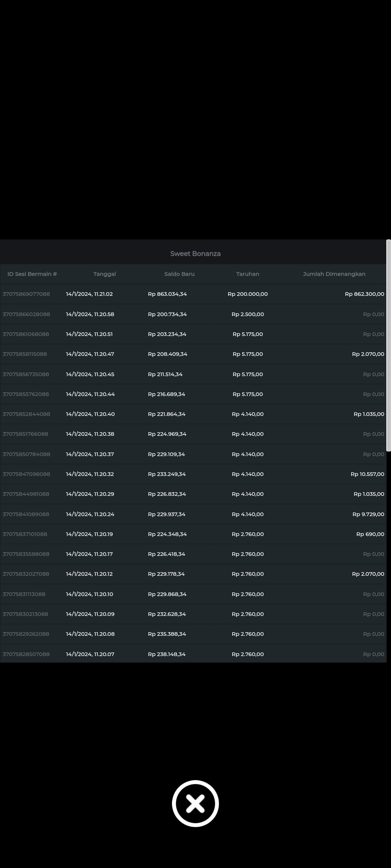Select session ID 37075858115088

[x=25, y=354]
